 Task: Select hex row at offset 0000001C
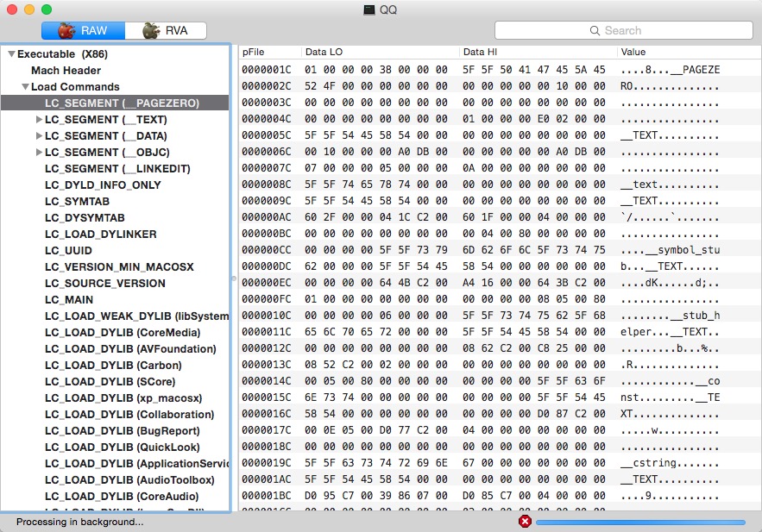(x=500, y=70)
